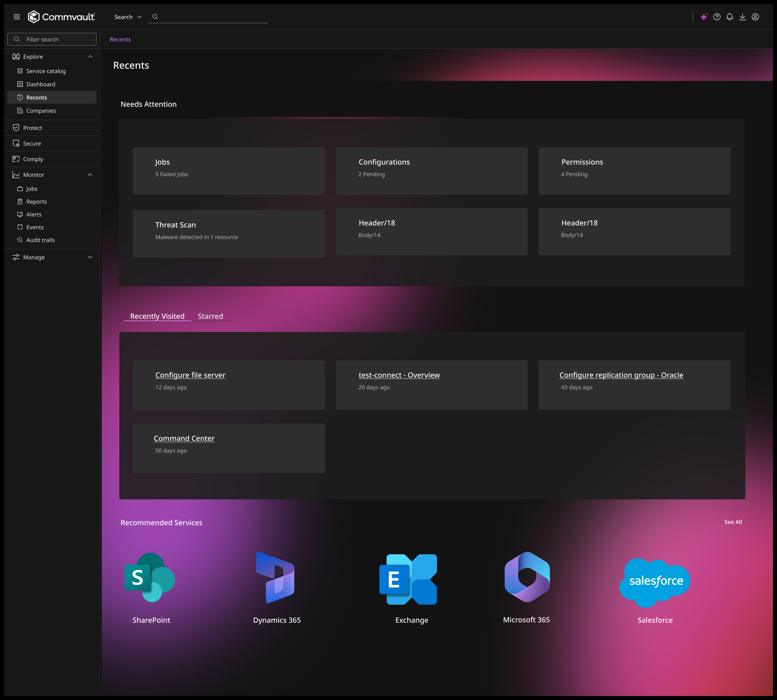The width and height of the screenshot is (777, 700).
Task: Click the Comply icon in sidebar
Action: pyautogui.click(x=16, y=159)
